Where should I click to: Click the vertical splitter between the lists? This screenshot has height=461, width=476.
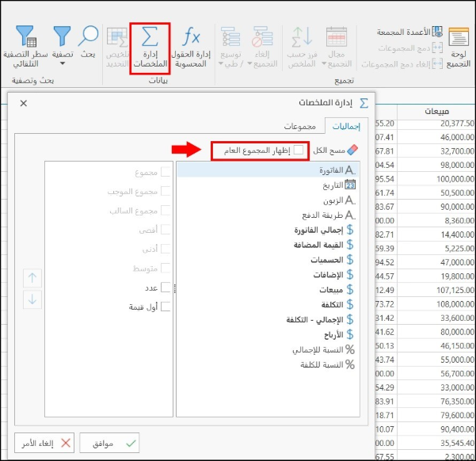click(x=175, y=288)
